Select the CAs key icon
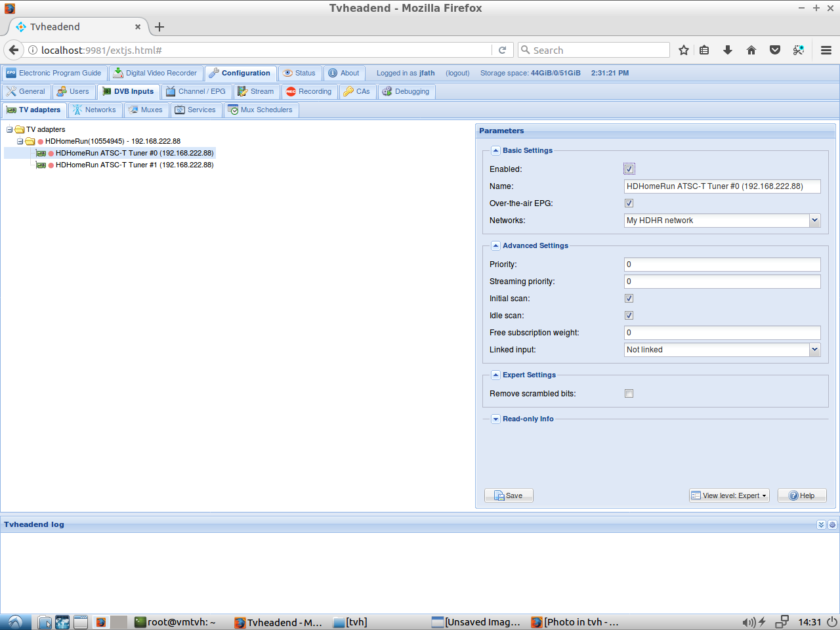 click(x=346, y=91)
